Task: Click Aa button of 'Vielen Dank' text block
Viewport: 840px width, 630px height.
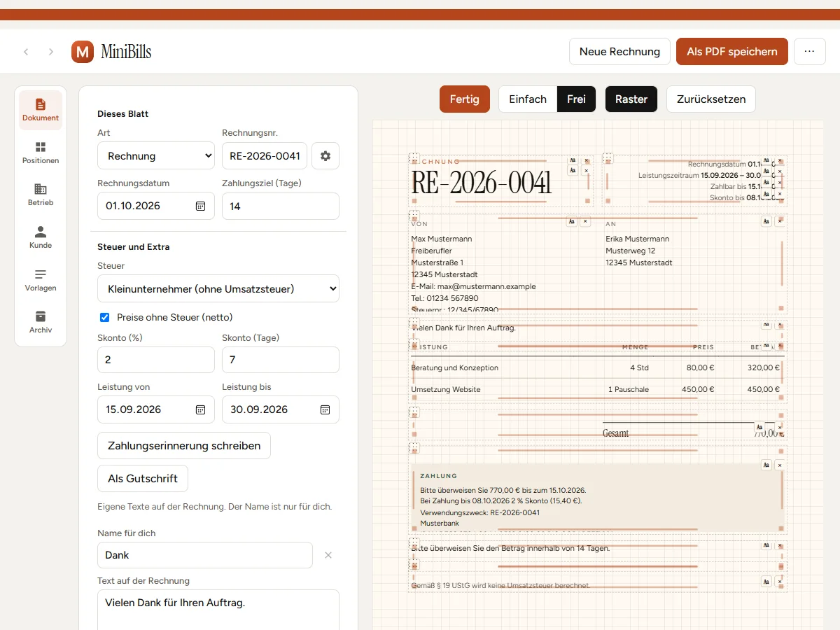Action: click(x=766, y=325)
